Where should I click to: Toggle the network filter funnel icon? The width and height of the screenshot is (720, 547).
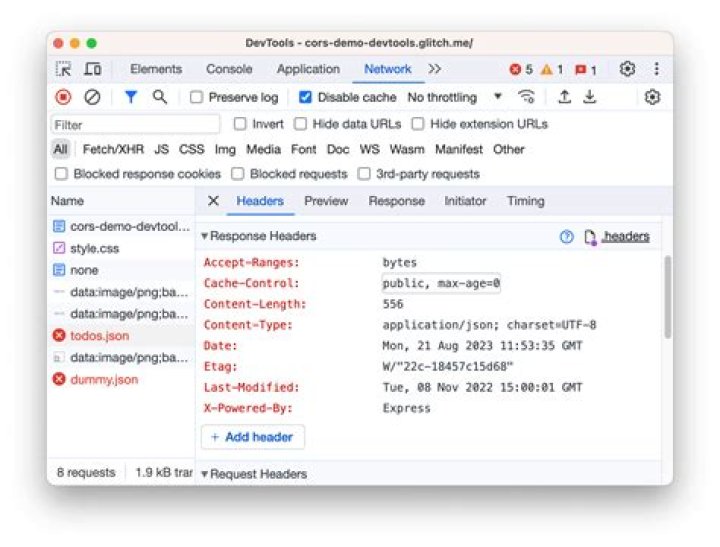(x=131, y=97)
